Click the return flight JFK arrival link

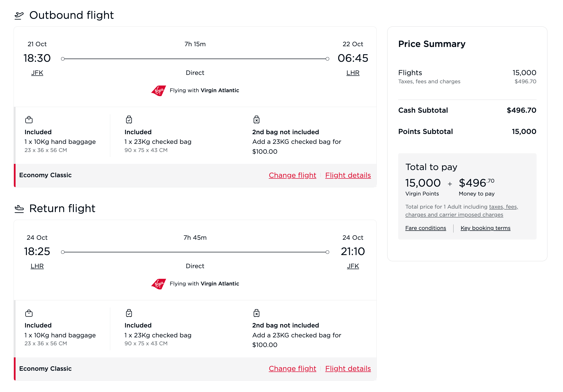click(x=353, y=266)
